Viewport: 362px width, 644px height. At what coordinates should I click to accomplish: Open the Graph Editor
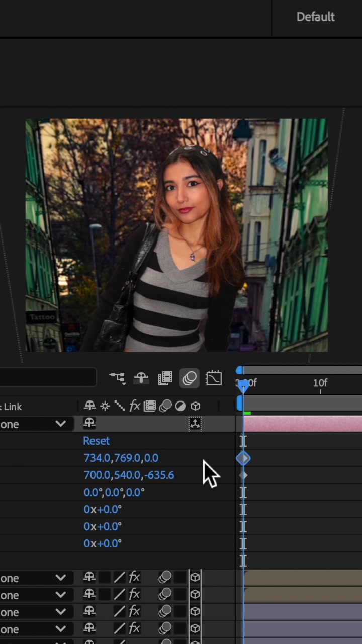(214, 378)
